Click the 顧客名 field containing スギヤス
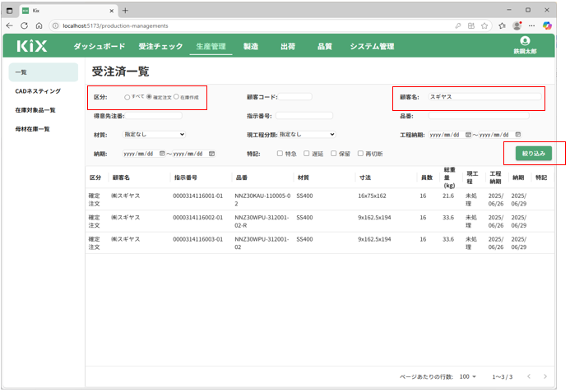This screenshot has height=392, width=570. coord(485,97)
